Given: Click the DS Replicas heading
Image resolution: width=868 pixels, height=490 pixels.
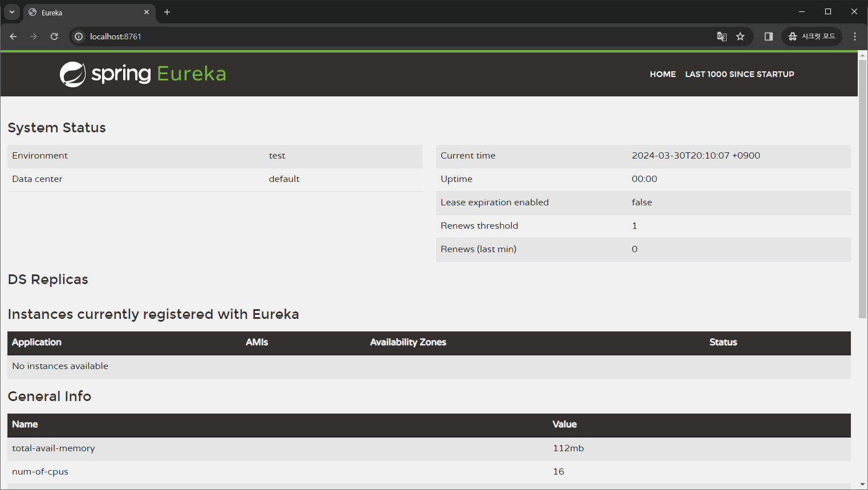Looking at the screenshot, I should [48, 280].
